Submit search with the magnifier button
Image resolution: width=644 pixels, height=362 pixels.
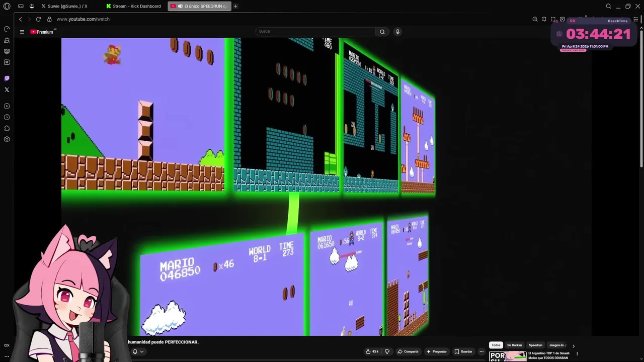point(382,32)
